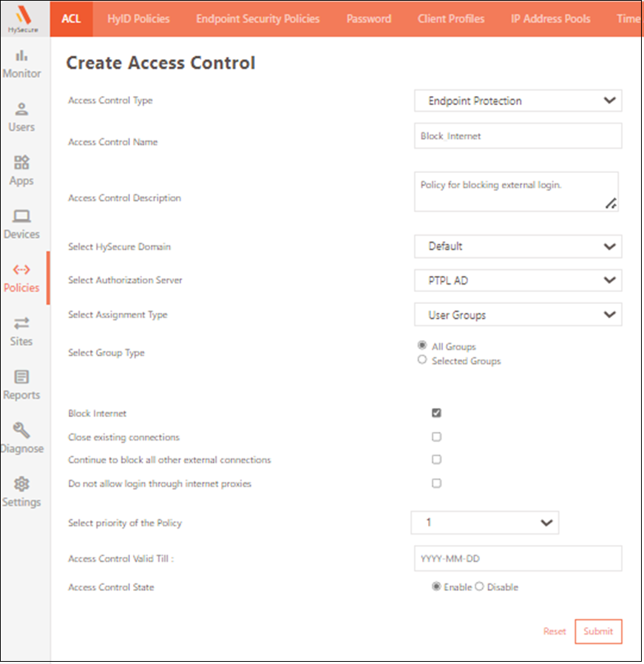Open the Reports sidebar icon

point(21,378)
